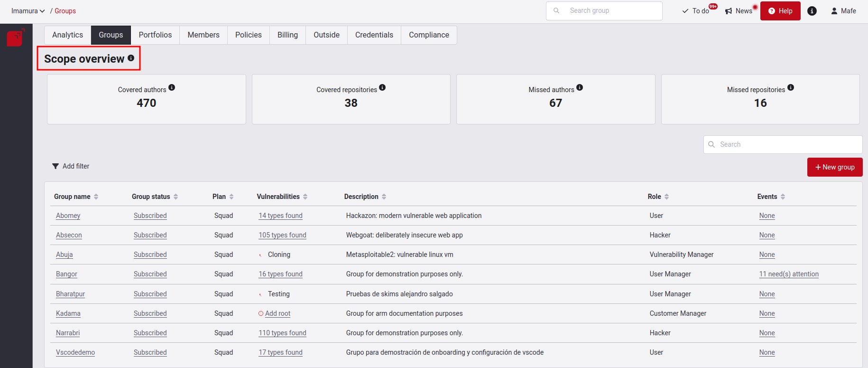Click 110 types found for Narrabri
Screen dimensions: 868x368
282,333
